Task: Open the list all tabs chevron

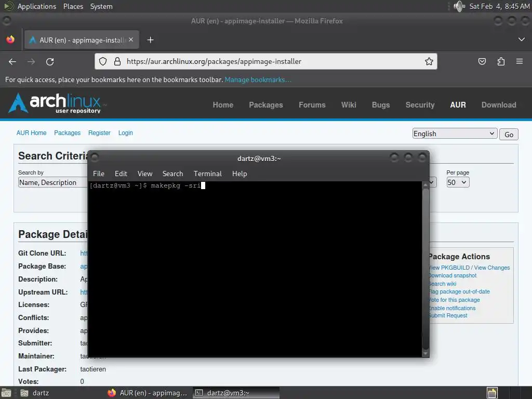Action: pos(522,39)
